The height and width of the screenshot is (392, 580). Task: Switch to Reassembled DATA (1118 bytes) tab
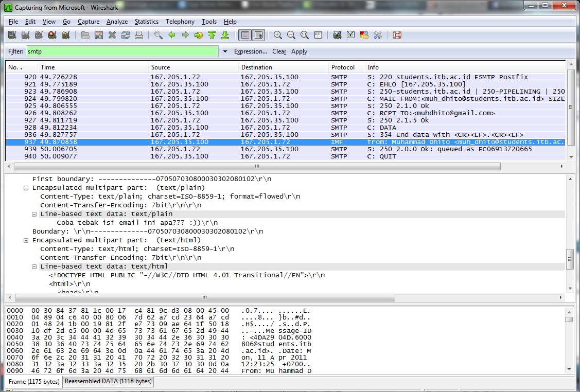(x=108, y=382)
